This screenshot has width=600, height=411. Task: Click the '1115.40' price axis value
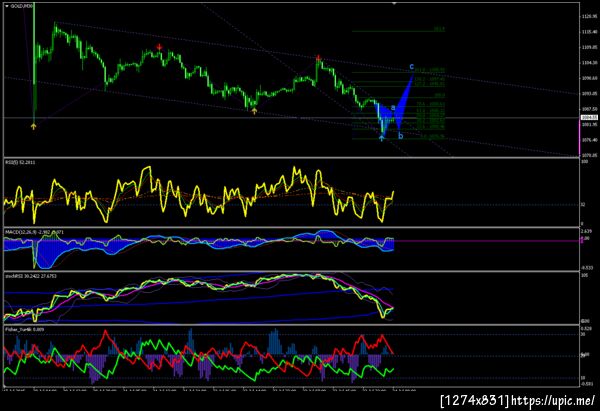tap(590, 32)
